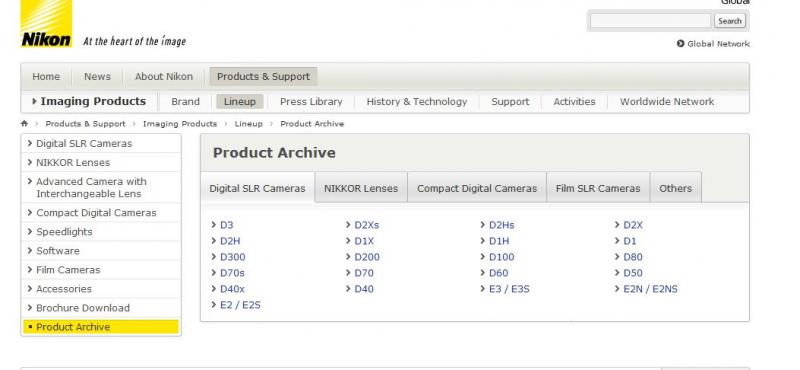Open the D70 product link
The image size is (800, 370).
coord(364,273)
